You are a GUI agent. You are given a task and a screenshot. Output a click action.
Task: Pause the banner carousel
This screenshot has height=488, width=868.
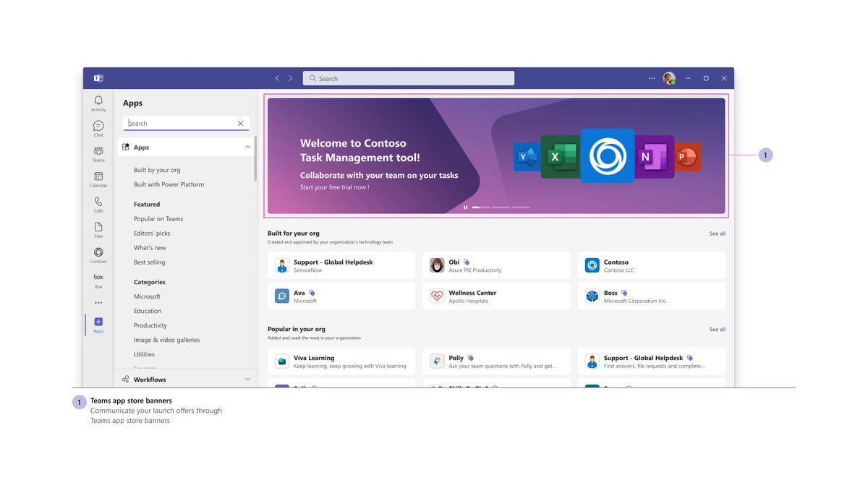[x=465, y=207]
